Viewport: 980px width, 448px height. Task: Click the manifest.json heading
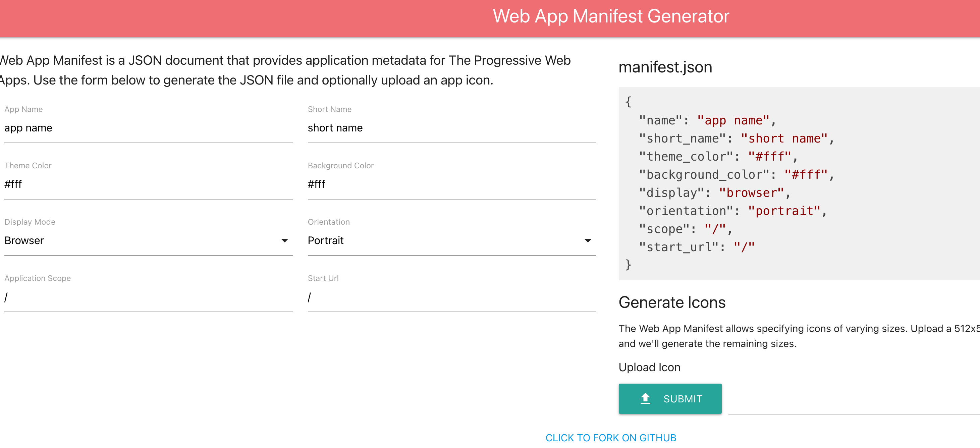coord(665,67)
